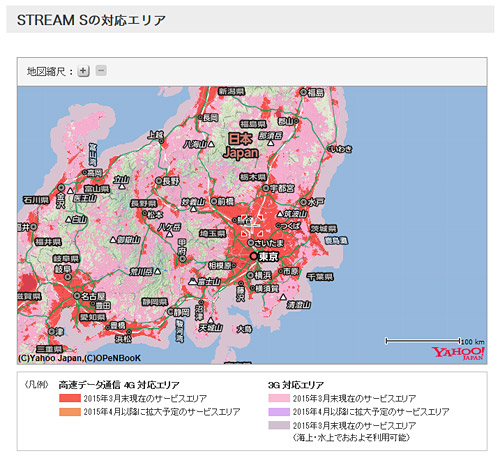Click the orange 4G planned expansion swatch
Screen dimensions: 500x458
pyautogui.click(x=70, y=412)
